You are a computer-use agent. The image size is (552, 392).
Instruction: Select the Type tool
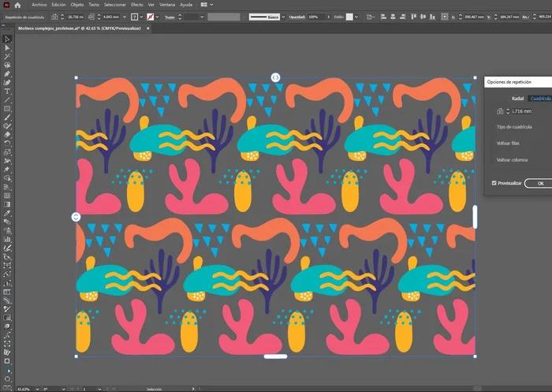[x=7, y=91]
